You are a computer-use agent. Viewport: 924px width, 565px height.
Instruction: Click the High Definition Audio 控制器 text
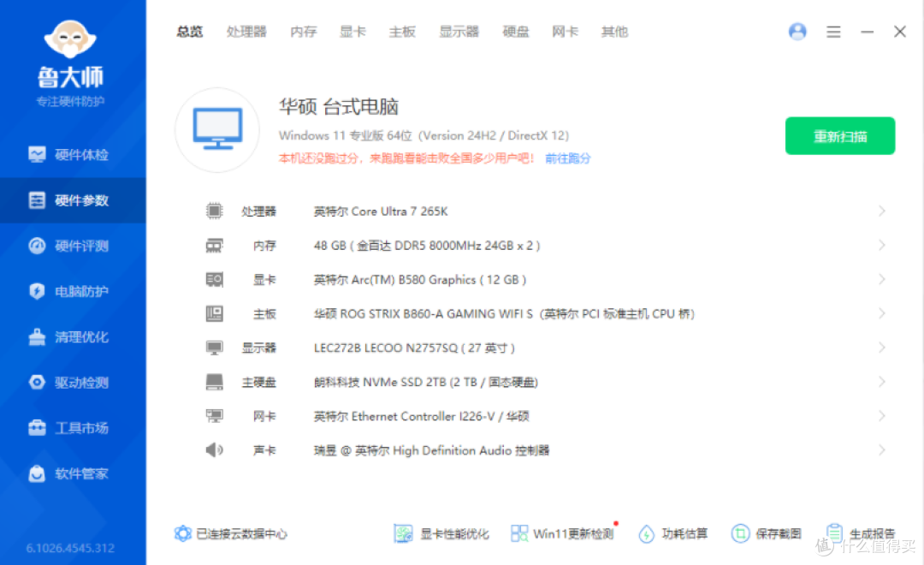pos(431,450)
